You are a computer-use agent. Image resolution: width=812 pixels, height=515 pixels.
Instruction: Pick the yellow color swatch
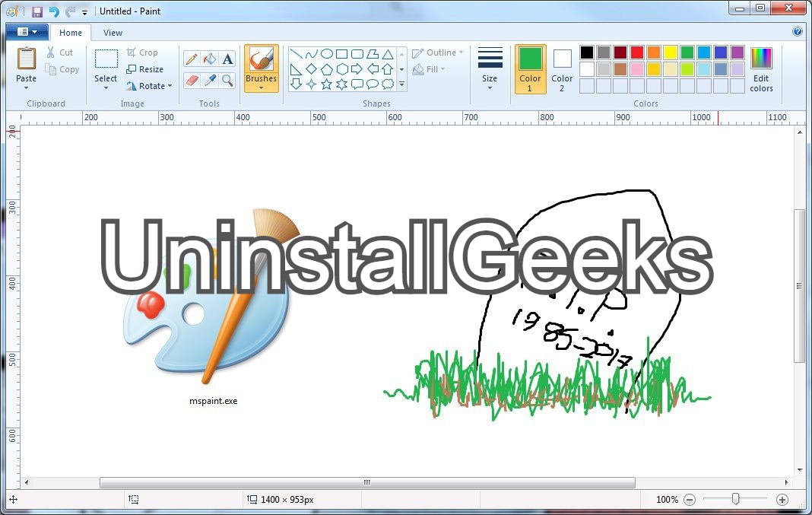(671, 52)
